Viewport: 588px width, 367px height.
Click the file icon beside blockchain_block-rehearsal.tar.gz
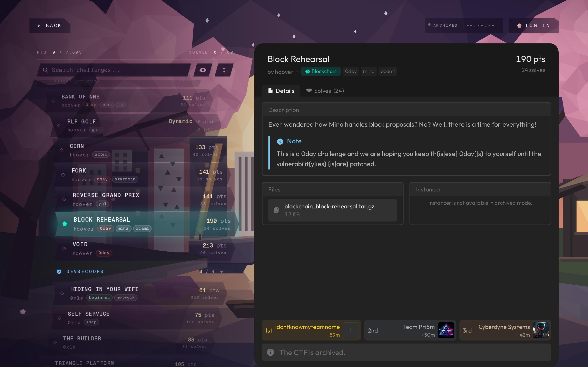pos(276,210)
